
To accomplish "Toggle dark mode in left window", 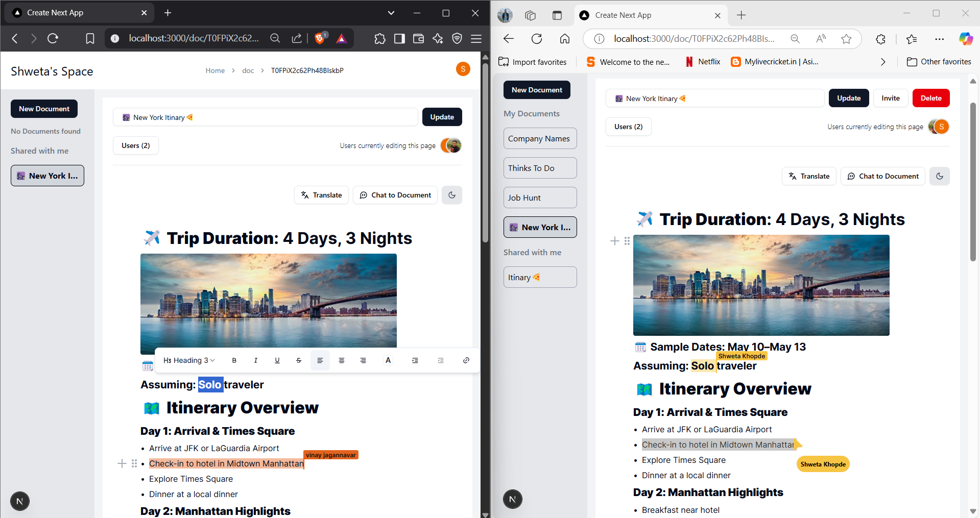I will 452,195.
